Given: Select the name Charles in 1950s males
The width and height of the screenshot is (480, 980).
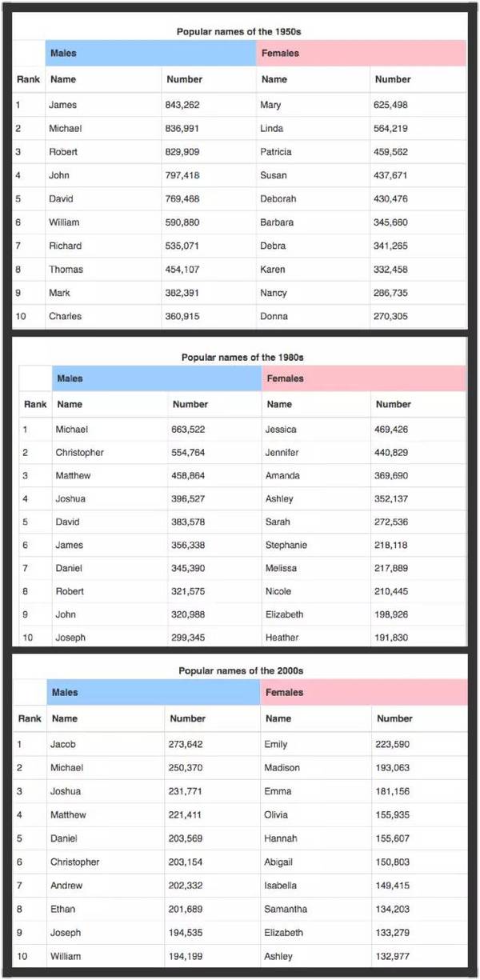Looking at the screenshot, I should [65, 316].
